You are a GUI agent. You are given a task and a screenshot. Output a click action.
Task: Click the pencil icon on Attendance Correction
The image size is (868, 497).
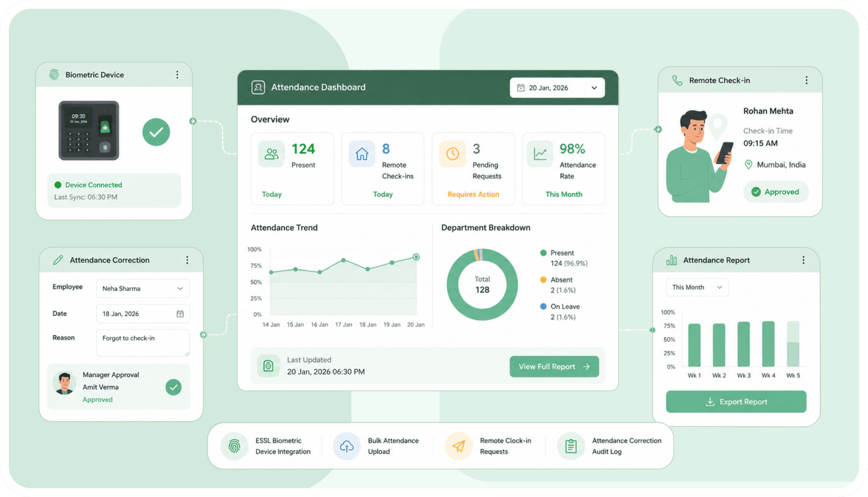58,260
